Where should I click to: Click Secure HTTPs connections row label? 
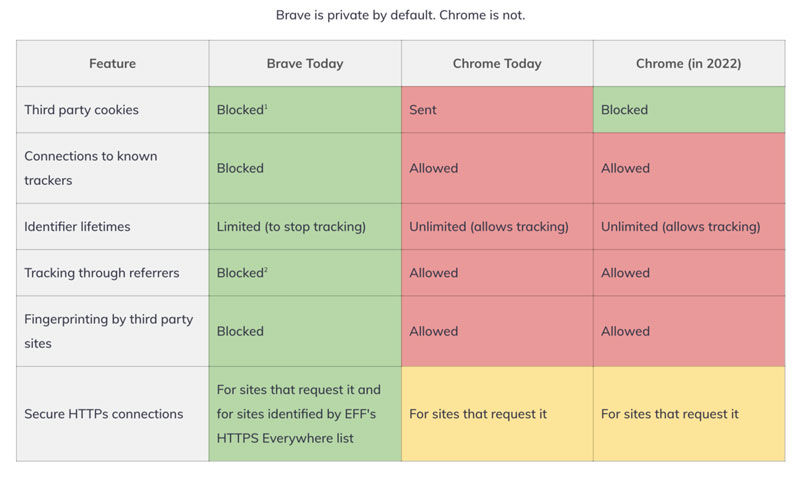104,414
